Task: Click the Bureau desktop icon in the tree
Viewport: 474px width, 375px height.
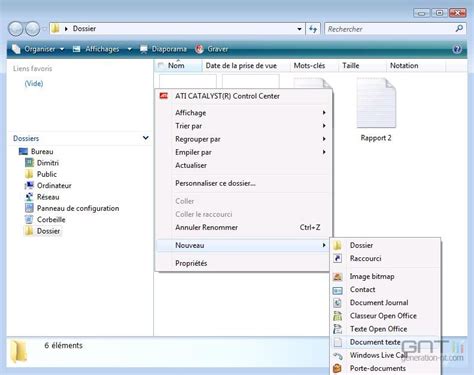Action: (23, 152)
